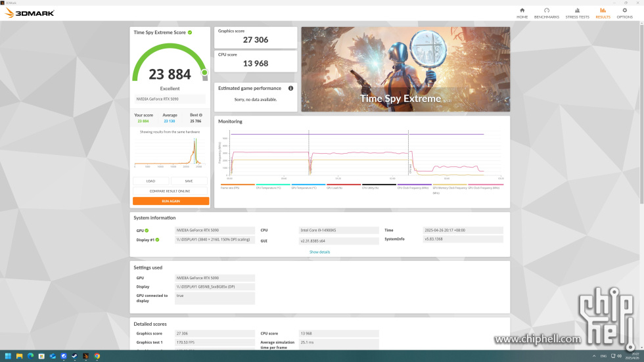The width and height of the screenshot is (644, 362).
Task: Click the Graphics score 27 306 value
Action: pos(256,40)
